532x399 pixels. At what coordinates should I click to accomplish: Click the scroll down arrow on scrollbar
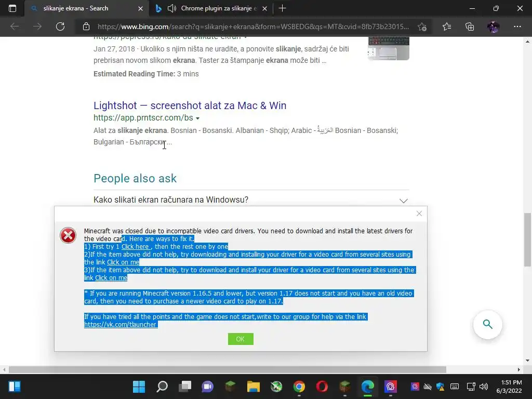[527, 361]
